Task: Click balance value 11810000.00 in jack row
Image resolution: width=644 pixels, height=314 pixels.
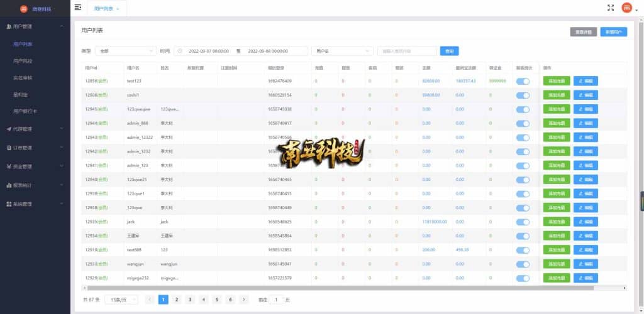Action: (x=435, y=222)
